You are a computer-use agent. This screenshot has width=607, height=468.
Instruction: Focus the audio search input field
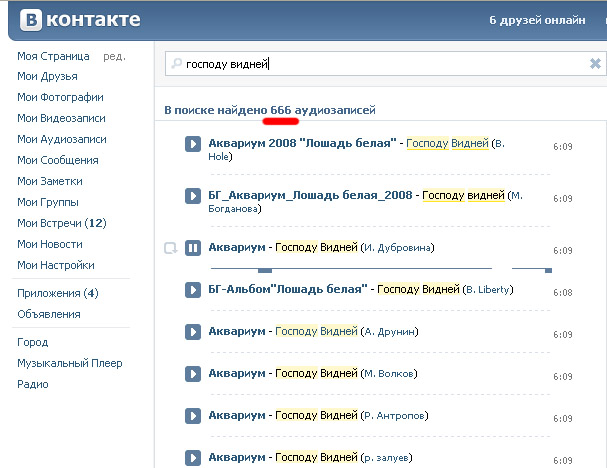385,63
